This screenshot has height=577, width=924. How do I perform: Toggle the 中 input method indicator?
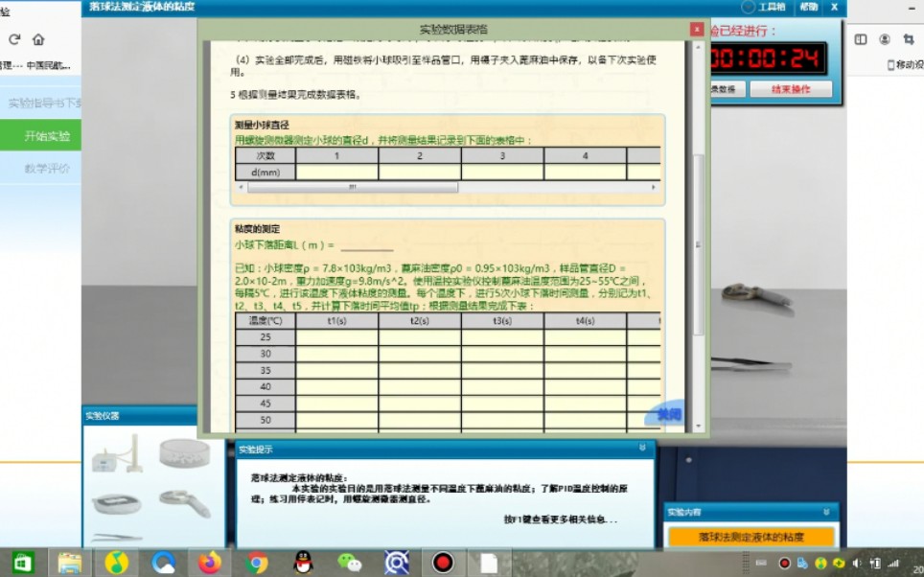click(x=761, y=563)
